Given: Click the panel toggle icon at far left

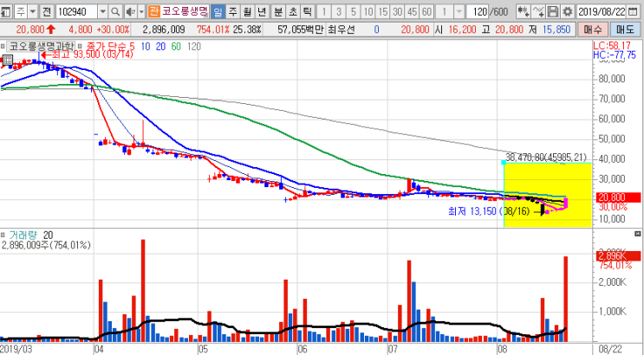Looking at the screenshot, I should click(x=5, y=11).
